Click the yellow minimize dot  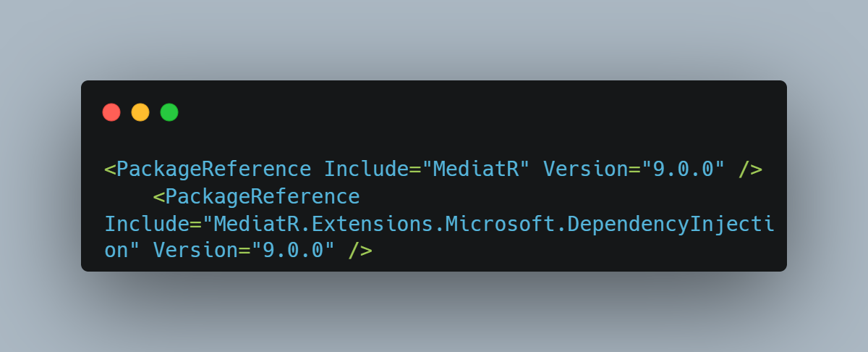(x=140, y=112)
